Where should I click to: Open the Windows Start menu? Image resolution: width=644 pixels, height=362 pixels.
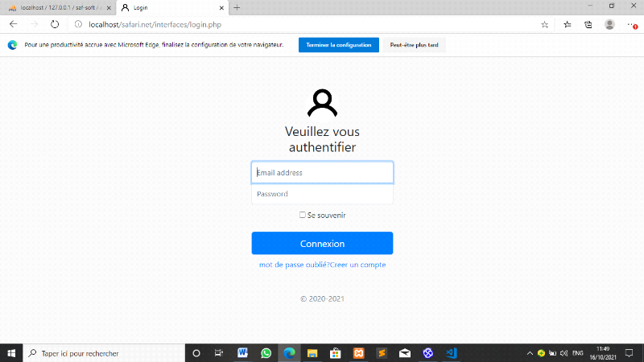coord(11,353)
